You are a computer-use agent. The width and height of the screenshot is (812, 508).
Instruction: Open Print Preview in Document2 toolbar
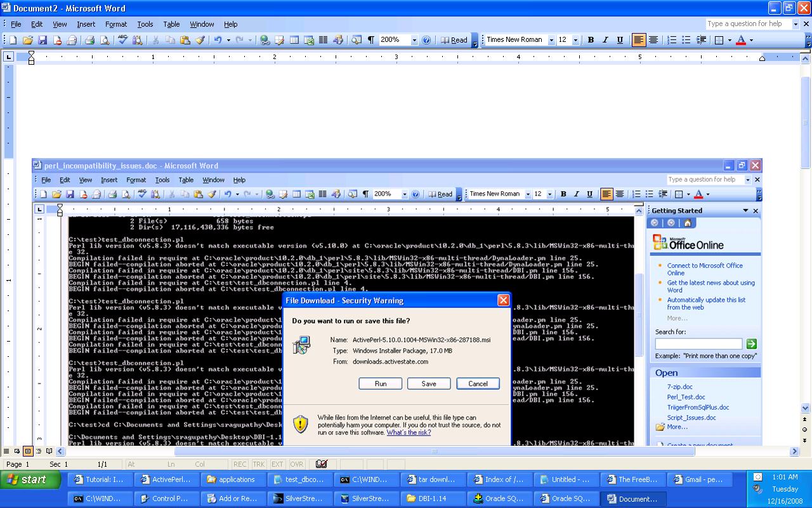(105, 40)
